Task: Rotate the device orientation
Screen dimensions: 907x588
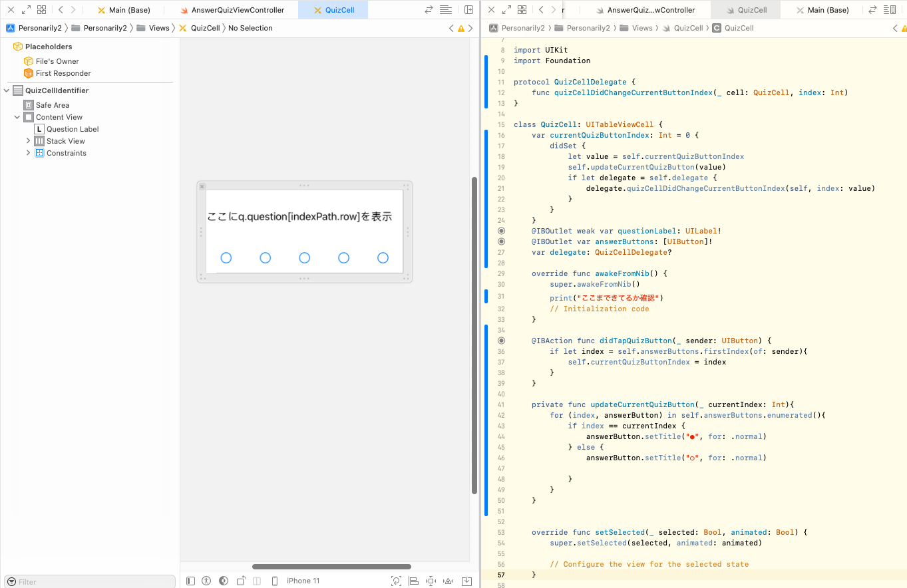Action: coord(241,580)
